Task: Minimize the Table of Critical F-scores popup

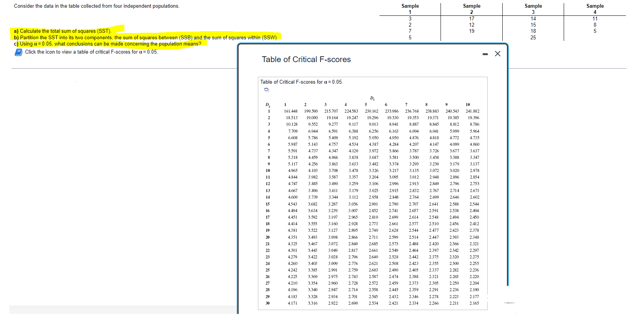Action: point(485,54)
